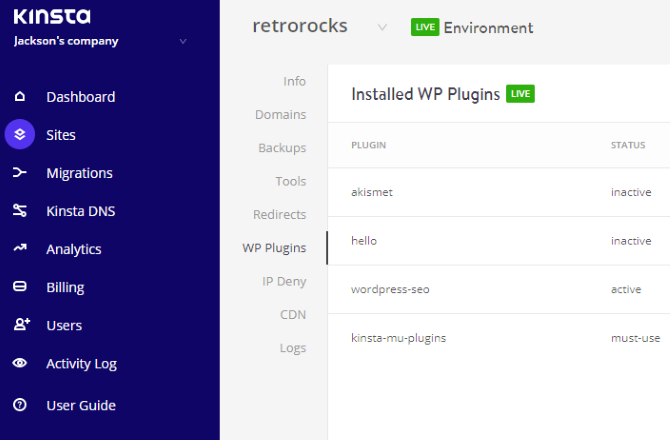Open the User Guide link
670x440 pixels.
(81, 405)
